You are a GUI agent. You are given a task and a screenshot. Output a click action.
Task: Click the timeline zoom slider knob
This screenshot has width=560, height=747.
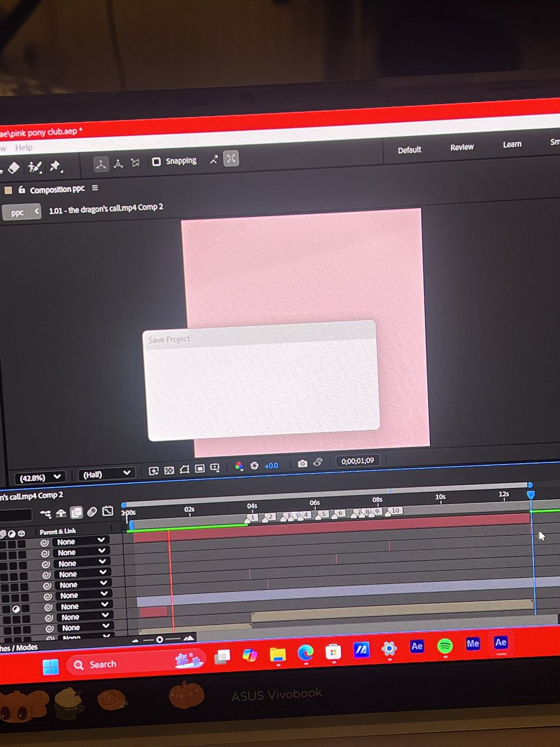tap(159, 639)
